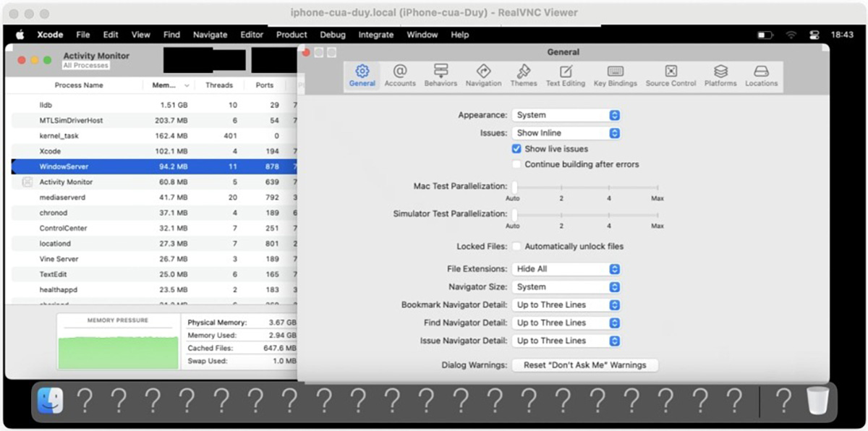
Task: Select the healthappd process row
Action: [x=155, y=290]
